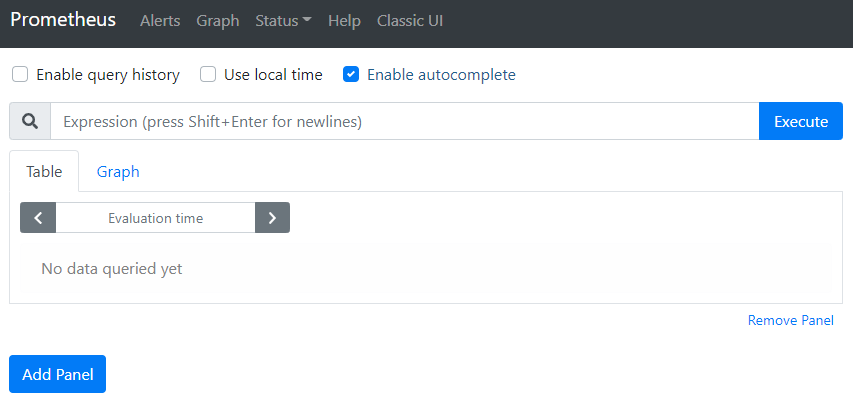Open the Help page link
Image resolution: width=853 pixels, height=404 pixels.
point(344,21)
